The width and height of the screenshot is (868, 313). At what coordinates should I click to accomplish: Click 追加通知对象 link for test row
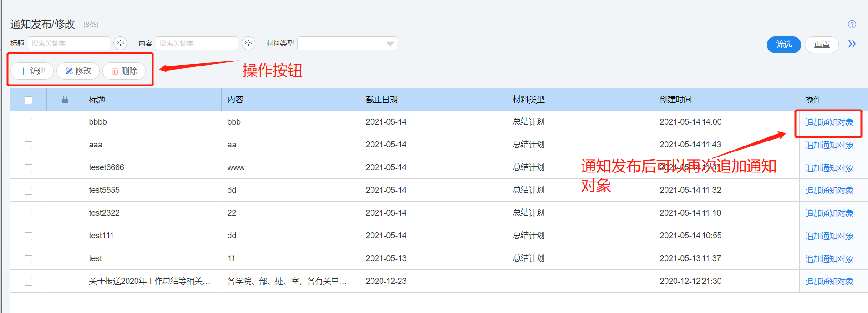click(829, 259)
